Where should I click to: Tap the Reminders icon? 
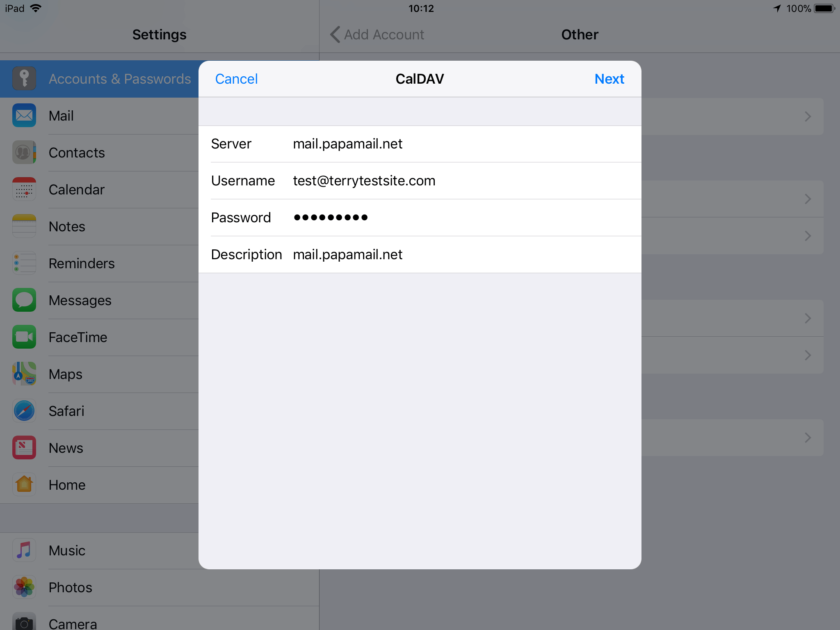(24, 263)
